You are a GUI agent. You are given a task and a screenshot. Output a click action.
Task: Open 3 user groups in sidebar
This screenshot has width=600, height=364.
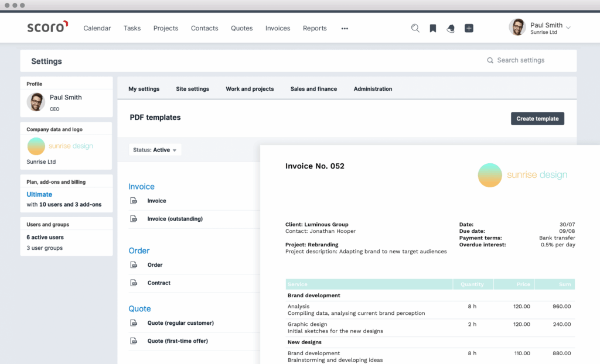pyautogui.click(x=45, y=248)
